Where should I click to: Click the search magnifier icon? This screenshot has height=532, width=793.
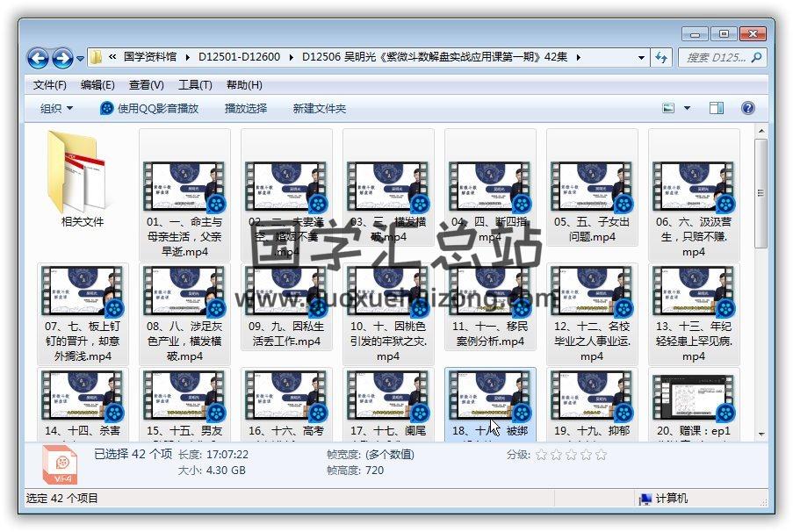pyautogui.click(x=757, y=58)
